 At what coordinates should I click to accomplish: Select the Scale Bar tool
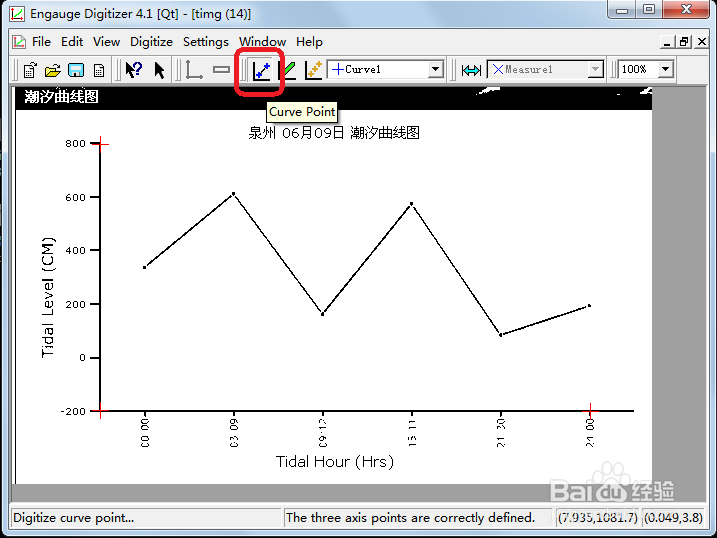[x=221, y=69]
